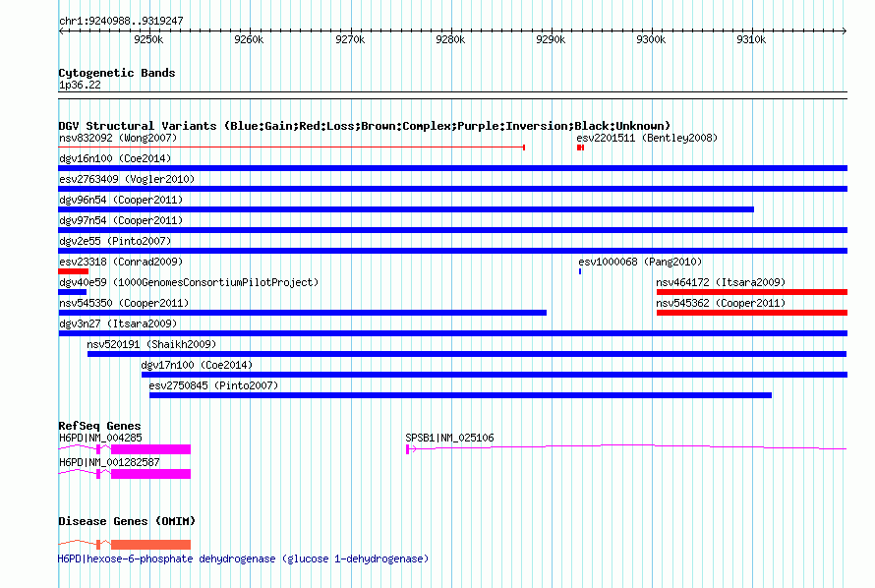The width and height of the screenshot is (875, 588).
Task: Click the magenta H6PD NM_004285 exon block
Action: coord(150,449)
